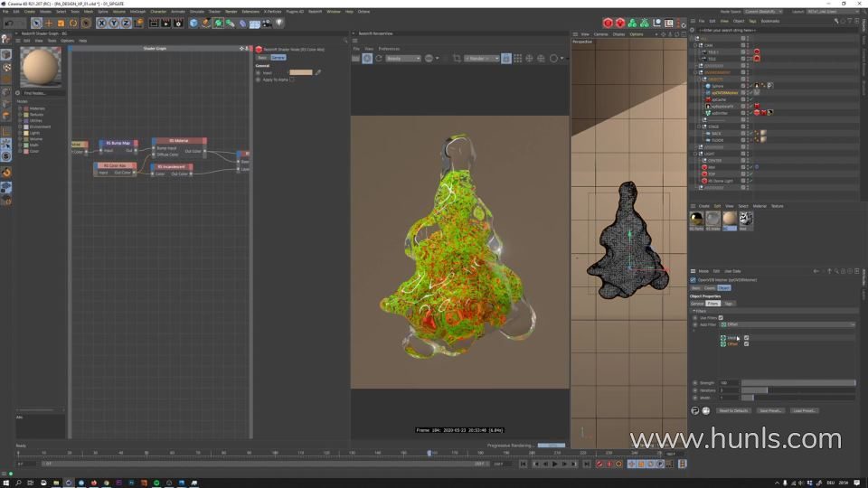Viewport: 868px width, 488px height.
Task: Open the X-Particles menu
Action: [x=272, y=11]
